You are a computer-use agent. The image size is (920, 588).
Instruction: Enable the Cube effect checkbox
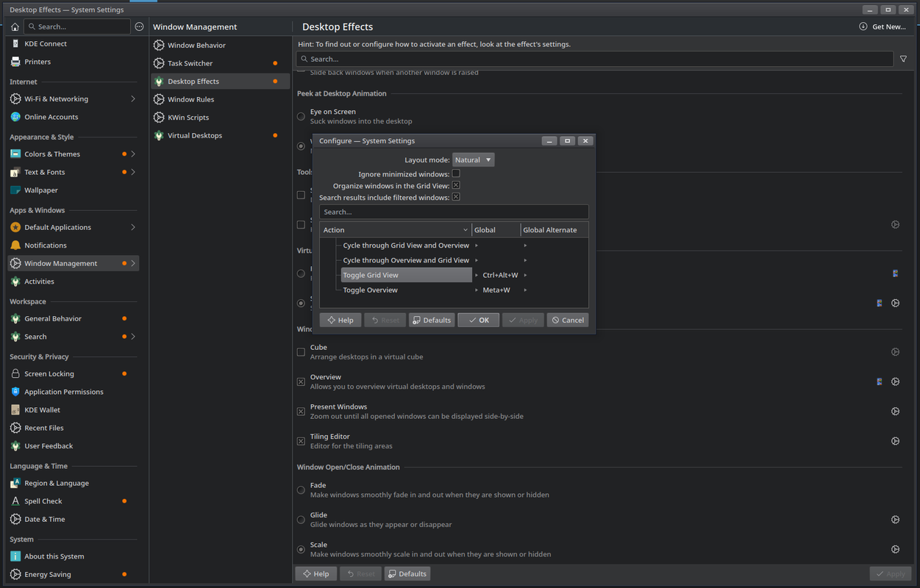click(x=301, y=352)
